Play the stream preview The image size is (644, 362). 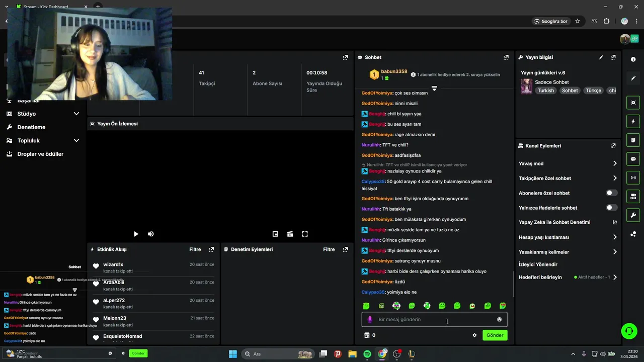[x=136, y=234]
